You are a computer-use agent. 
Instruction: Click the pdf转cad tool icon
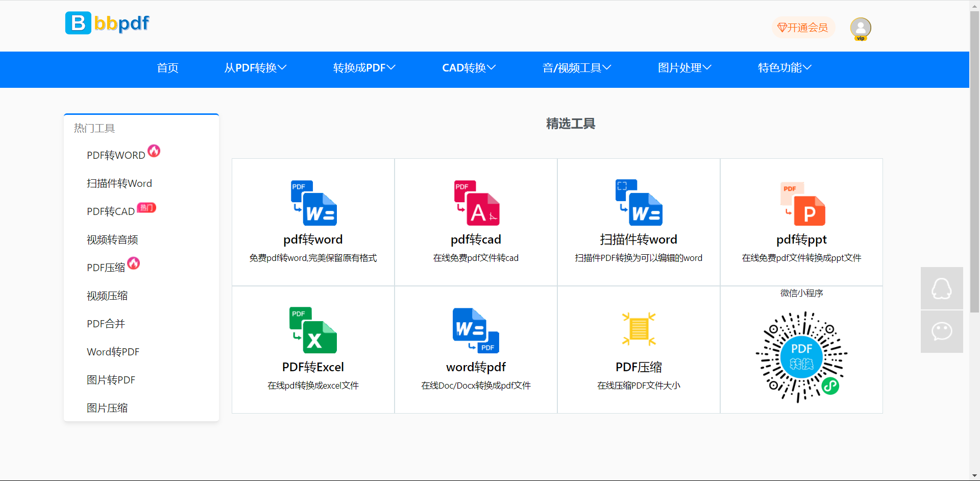tap(476, 203)
